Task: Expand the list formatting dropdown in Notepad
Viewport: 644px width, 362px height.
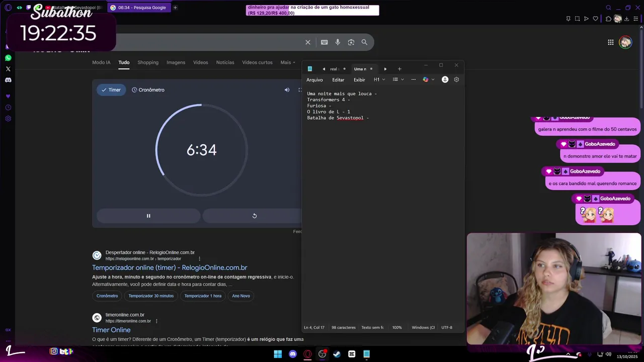Action: tap(398, 79)
